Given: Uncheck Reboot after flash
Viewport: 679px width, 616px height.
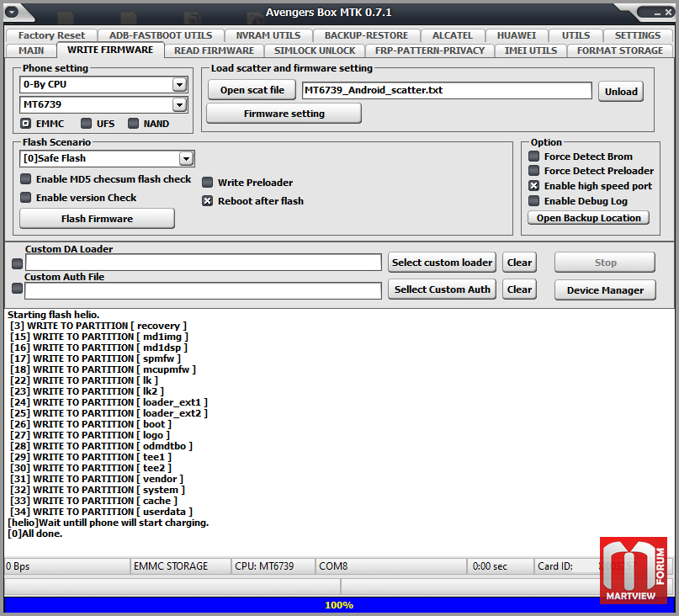Looking at the screenshot, I should click(x=208, y=201).
